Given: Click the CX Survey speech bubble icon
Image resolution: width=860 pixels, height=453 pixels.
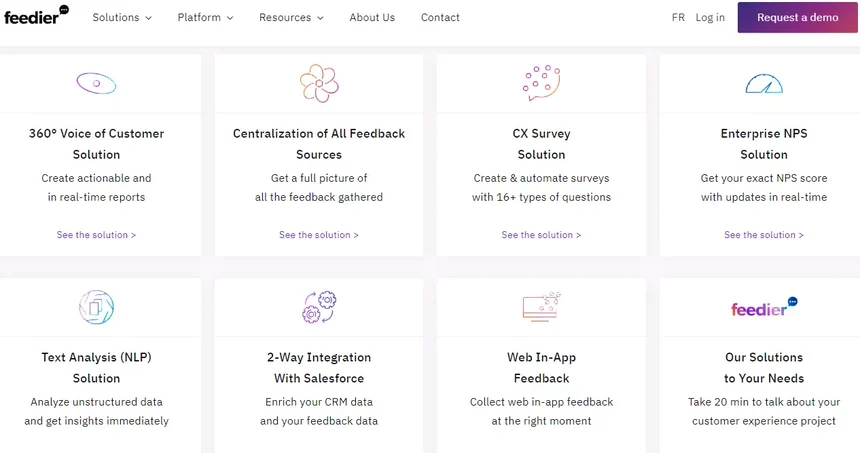Looking at the screenshot, I should click(541, 83).
